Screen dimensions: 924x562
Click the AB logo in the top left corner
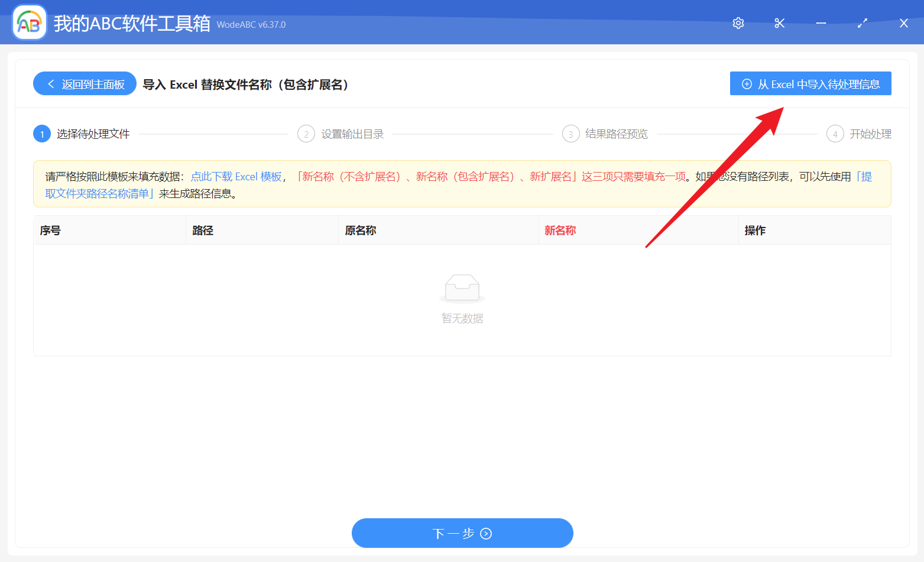(x=28, y=22)
